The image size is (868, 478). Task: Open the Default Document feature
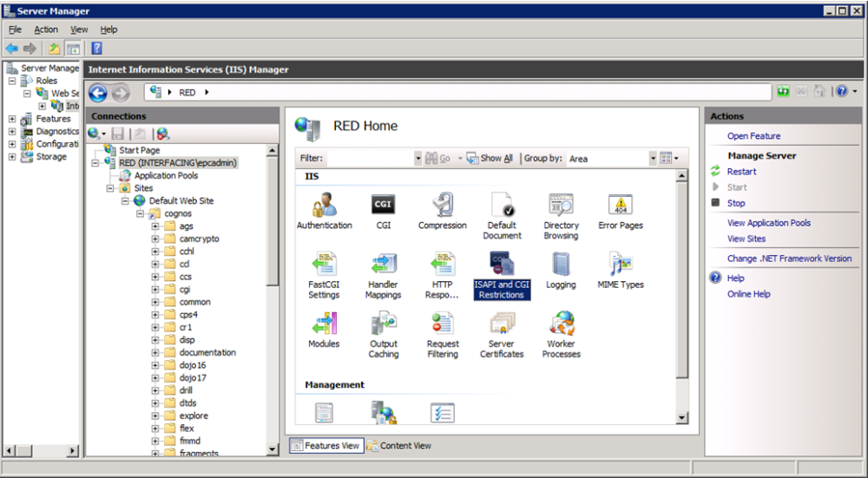[x=502, y=216]
